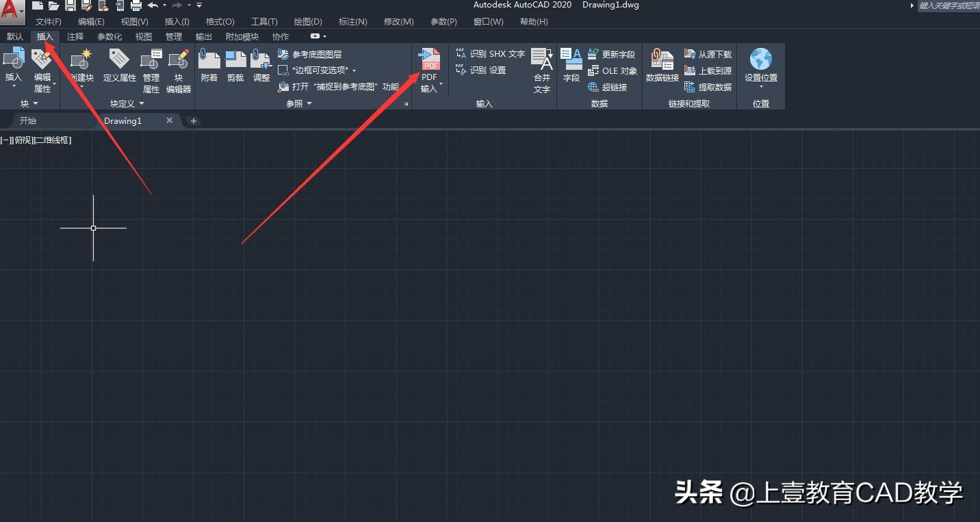The height and width of the screenshot is (522, 980).
Task: Open 设置位置 (Set Location) tool
Action: [760, 65]
